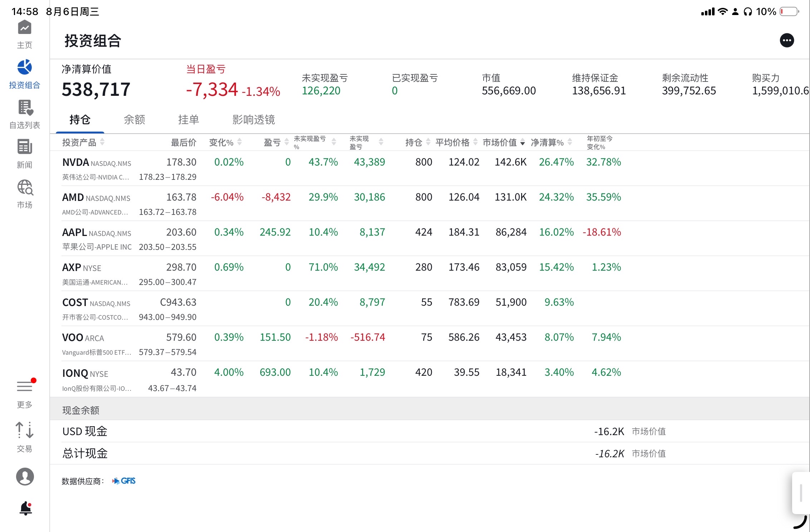Sort by 未实现盈亏% column
810x532 pixels.
(315, 142)
